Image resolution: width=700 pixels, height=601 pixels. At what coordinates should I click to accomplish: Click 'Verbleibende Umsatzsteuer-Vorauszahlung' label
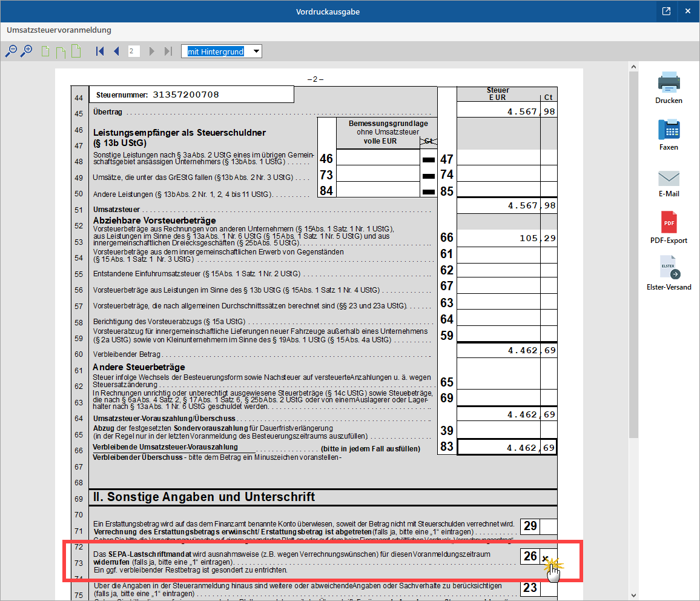(x=165, y=447)
